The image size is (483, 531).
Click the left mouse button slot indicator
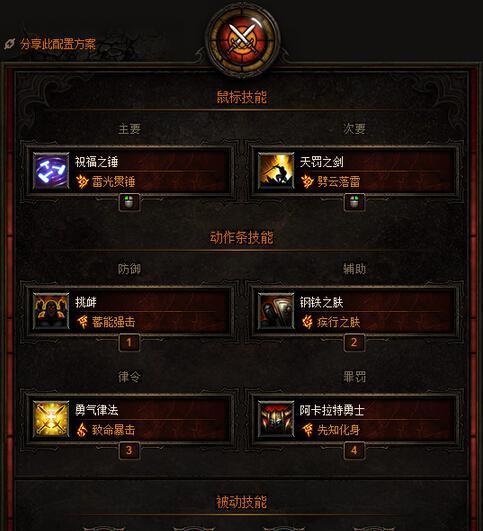(x=129, y=203)
